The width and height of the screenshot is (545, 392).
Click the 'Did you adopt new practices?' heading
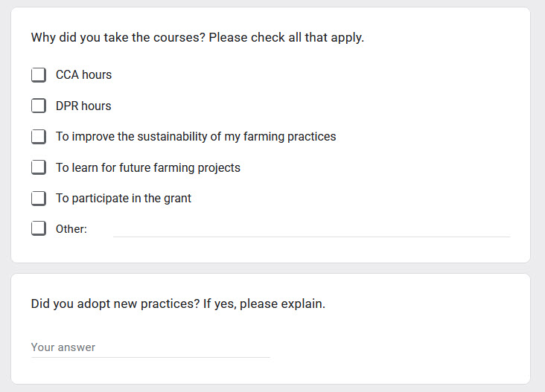(115, 303)
